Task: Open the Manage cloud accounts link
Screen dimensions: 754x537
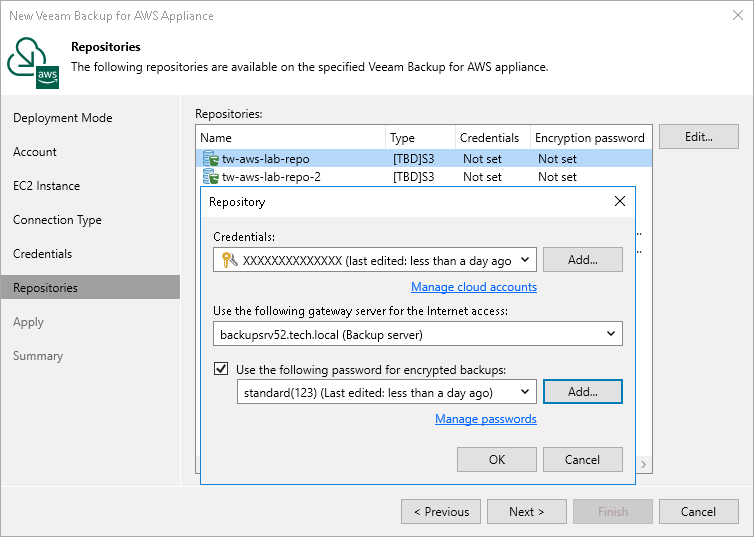Action: pyautogui.click(x=474, y=287)
